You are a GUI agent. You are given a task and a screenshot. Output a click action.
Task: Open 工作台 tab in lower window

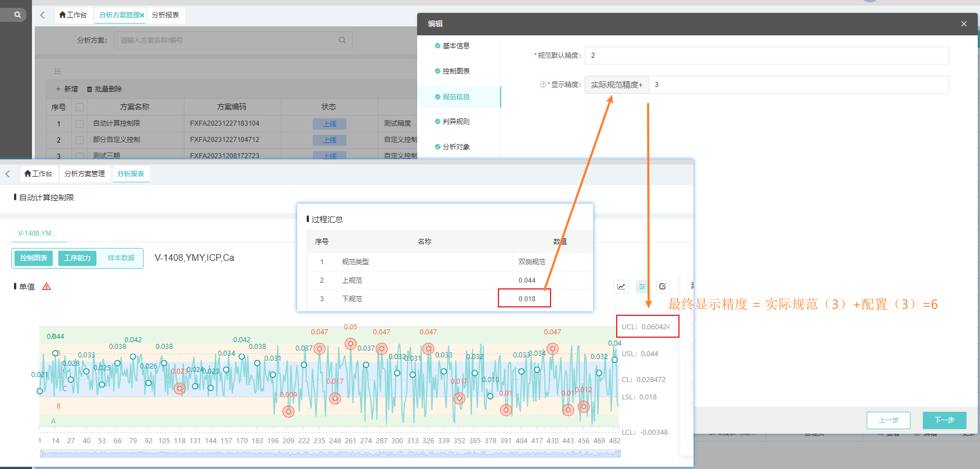coord(38,174)
